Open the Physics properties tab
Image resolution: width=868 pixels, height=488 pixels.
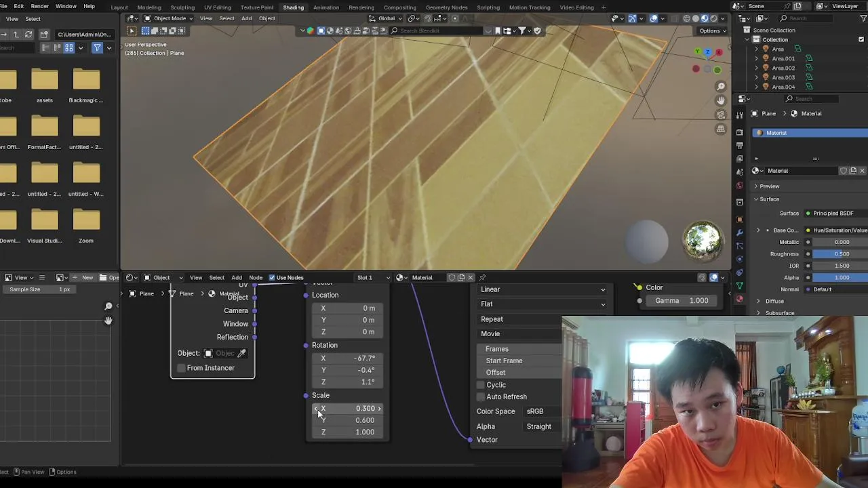(x=740, y=258)
